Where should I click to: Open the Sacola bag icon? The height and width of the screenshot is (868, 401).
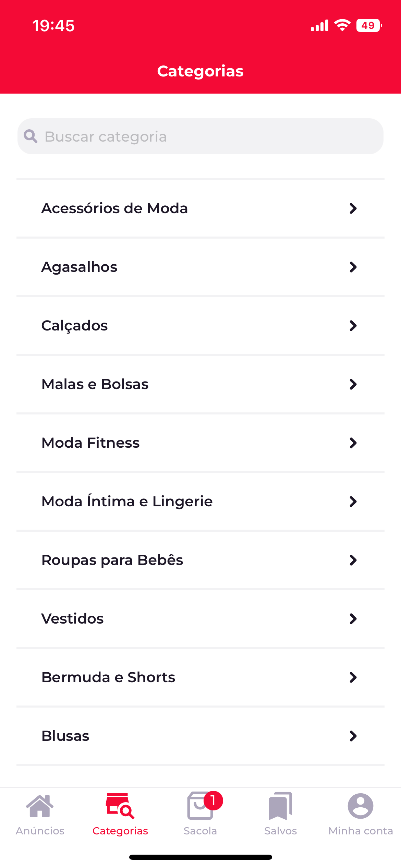pyautogui.click(x=200, y=806)
